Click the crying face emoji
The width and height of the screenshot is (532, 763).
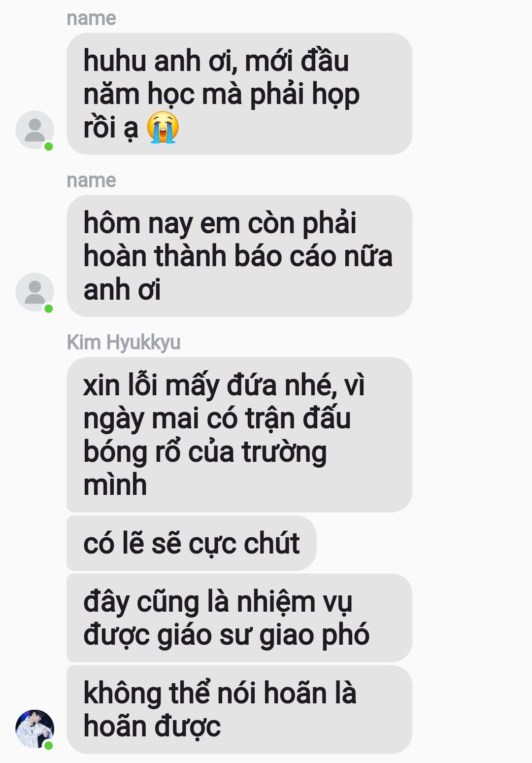[163, 128]
